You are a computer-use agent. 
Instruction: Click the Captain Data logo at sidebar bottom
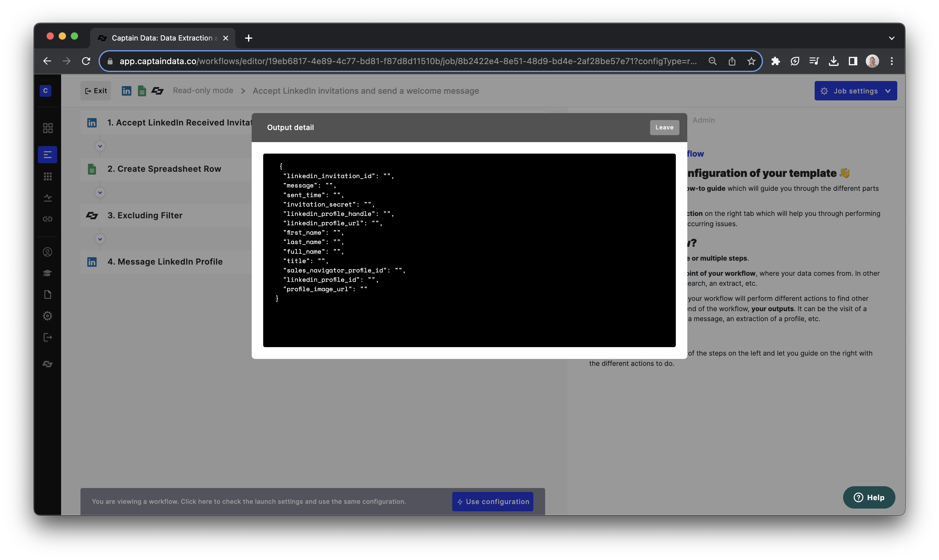(x=47, y=364)
